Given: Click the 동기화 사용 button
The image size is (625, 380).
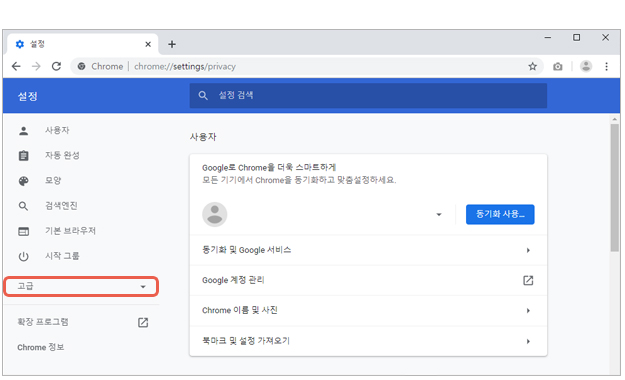Looking at the screenshot, I should point(500,214).
